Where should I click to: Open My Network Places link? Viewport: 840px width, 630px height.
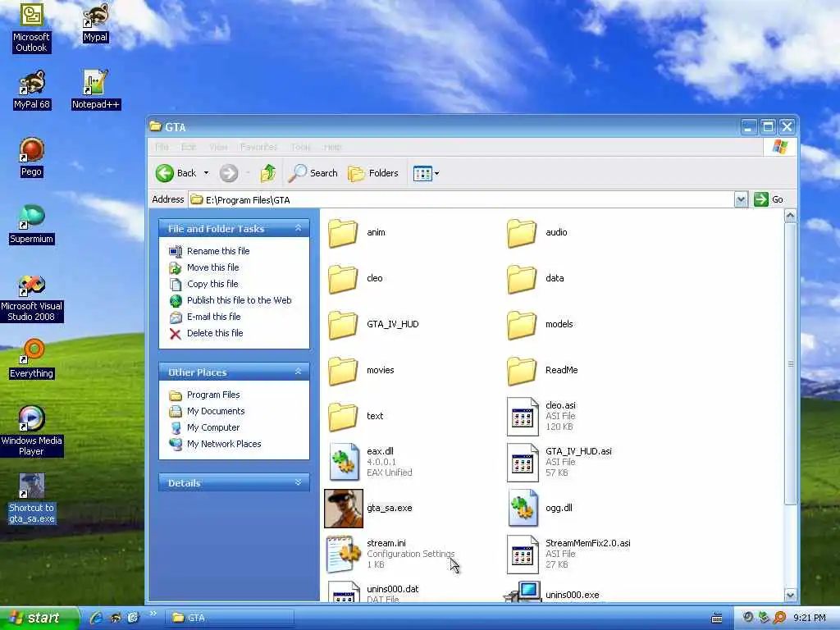click(224, 444)
